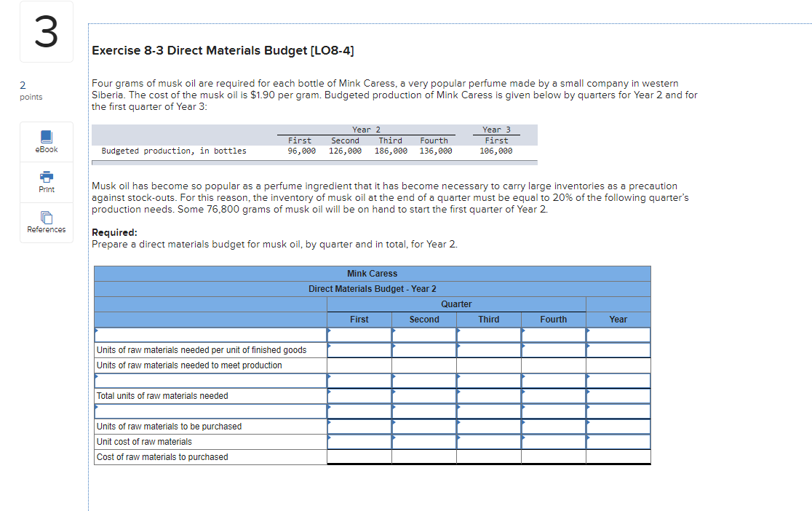Screen dimensions: 812x511
Task: Click the Year total cell for 'Total units of raw materials needed'
Action: pyautogui.click(x=618, y=395)
